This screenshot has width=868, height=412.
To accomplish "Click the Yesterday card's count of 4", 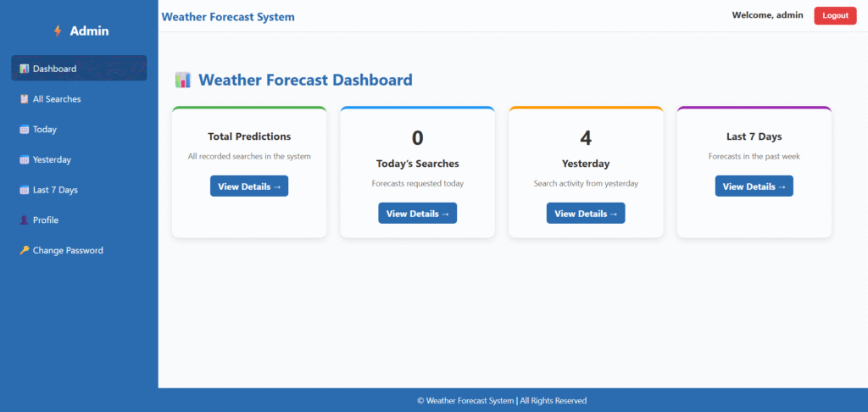I will point(586,138).
